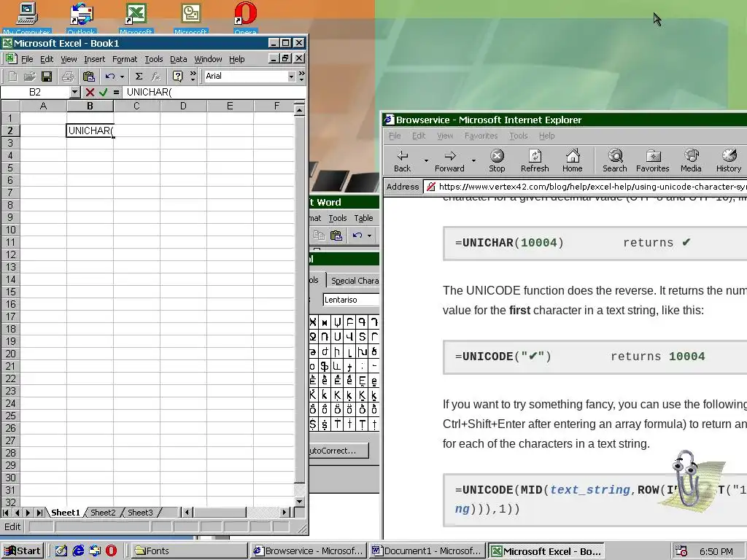
Task: Open Excel Help question mark icon
Action: (x=177, y=76)
